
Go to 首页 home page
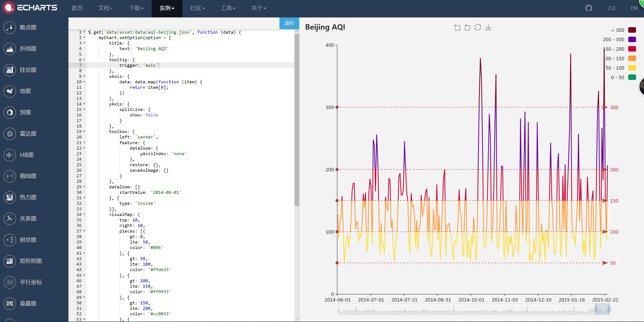[77, 8]
